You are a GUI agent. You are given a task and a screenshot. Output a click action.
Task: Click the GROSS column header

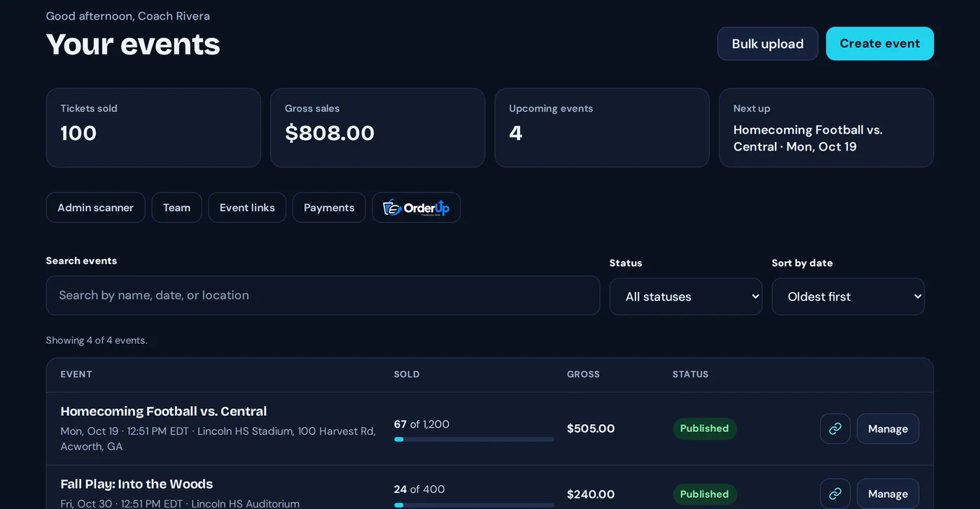[x=583, y=375]
